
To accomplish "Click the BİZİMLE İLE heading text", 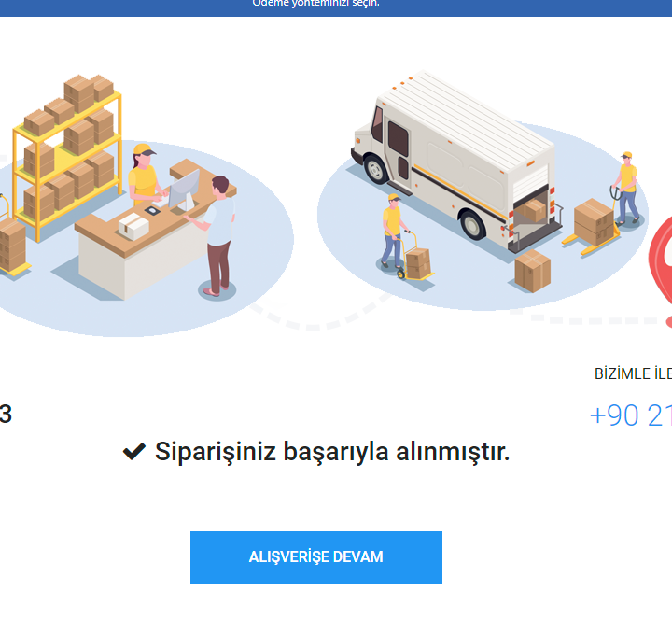I will (x=633, y=373).
